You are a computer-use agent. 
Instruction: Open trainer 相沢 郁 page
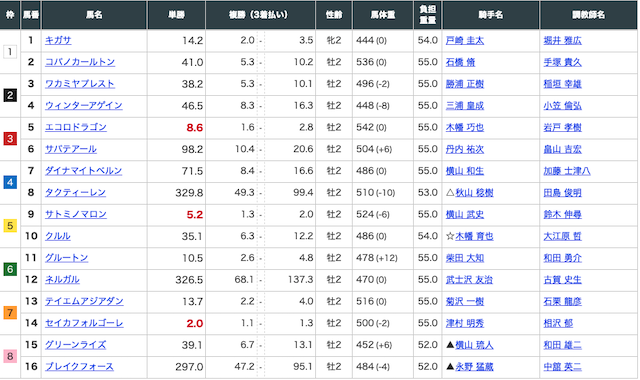tap(558, 323)
